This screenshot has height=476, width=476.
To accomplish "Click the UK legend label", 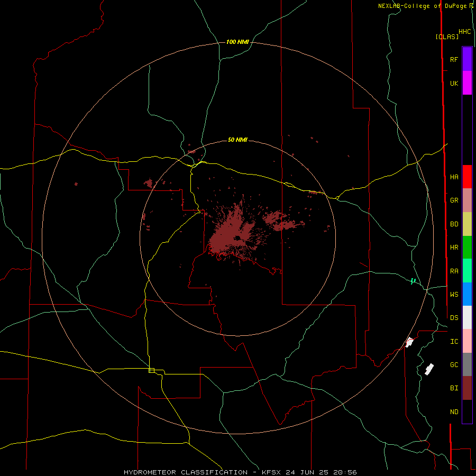I will (454, 83).
